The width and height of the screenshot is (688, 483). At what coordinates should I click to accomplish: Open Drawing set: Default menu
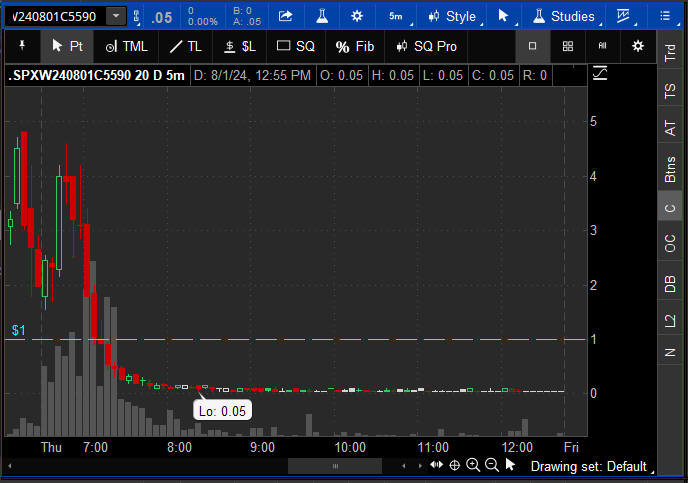coord(592,466)
